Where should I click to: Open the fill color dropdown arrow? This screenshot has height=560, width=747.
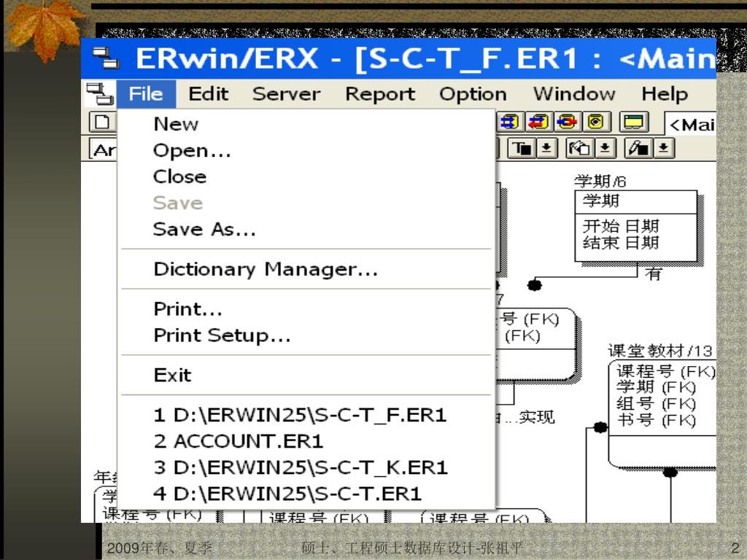[605, 148]
